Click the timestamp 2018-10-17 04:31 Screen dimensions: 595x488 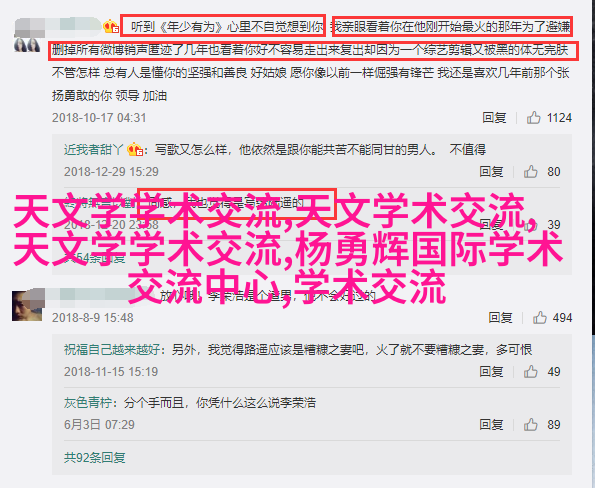coord(99,118)
